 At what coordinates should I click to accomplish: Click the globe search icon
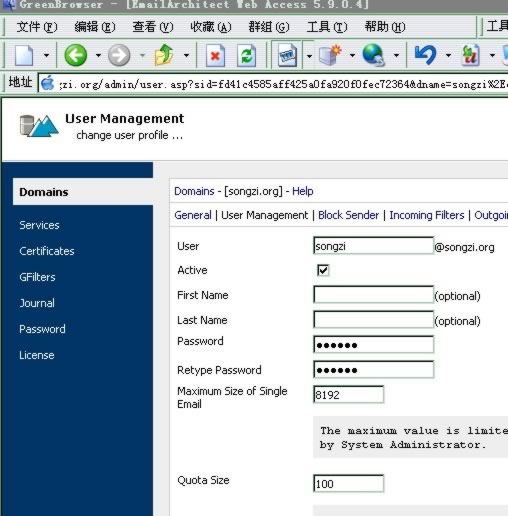pyautogui.click(x=374, y=55)
